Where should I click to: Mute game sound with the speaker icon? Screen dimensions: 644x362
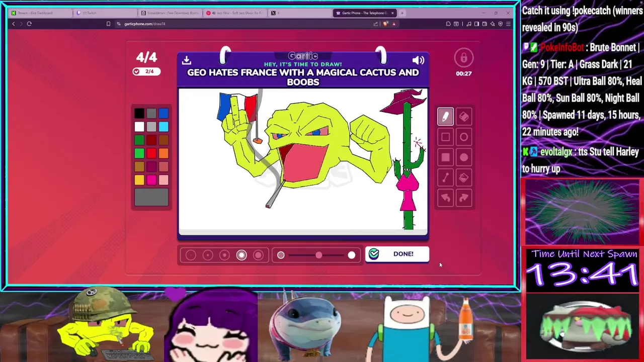tap(418, 60)
